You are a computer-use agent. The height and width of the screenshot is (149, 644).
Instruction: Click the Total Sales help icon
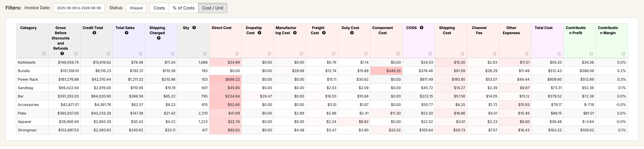(127, 33)
